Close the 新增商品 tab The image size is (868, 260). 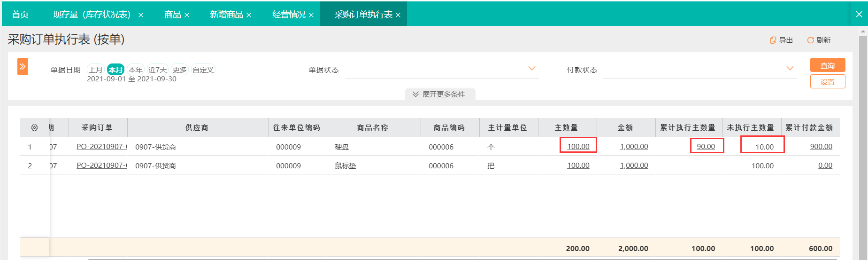pyautogui.click(x=249, y=15)
